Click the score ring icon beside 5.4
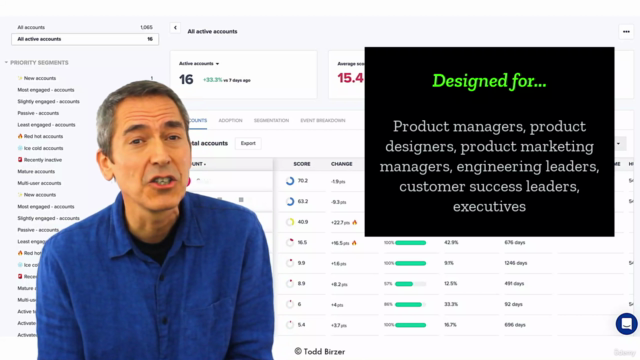The height and width of the screenshot is (360, 640). 290,325
